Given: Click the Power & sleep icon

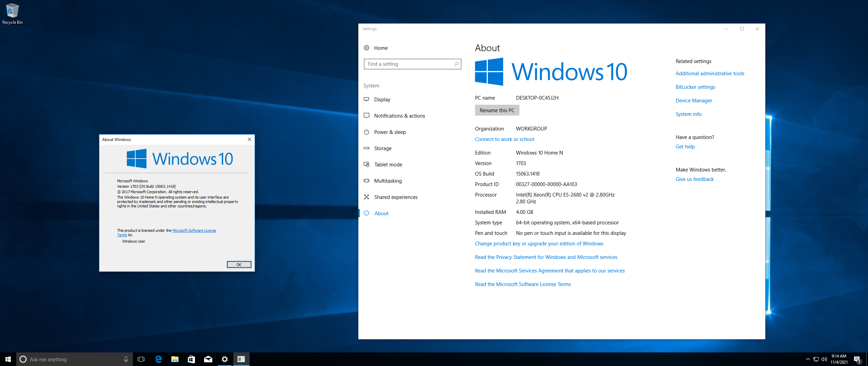Looking at the screenshot, I should pyautogui.click(x=367, y=132).
